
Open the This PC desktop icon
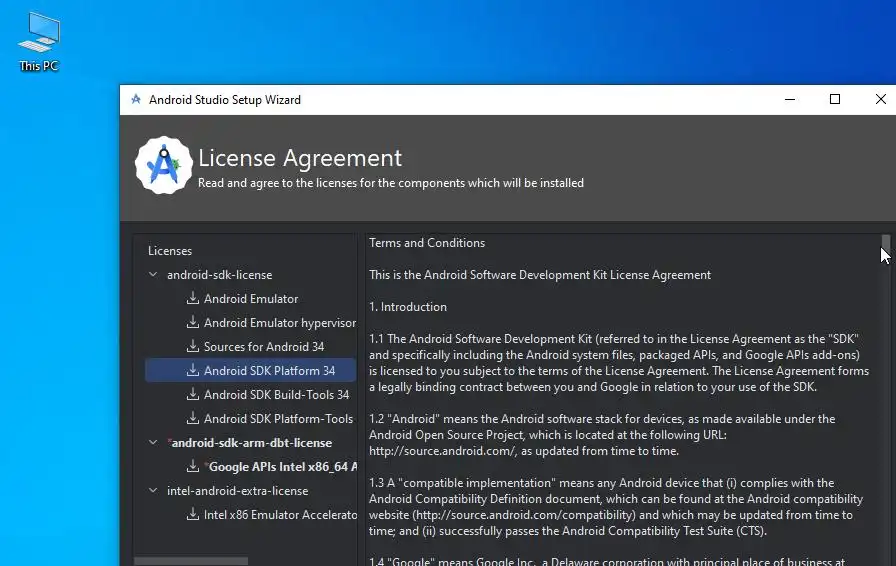(39, 42)
